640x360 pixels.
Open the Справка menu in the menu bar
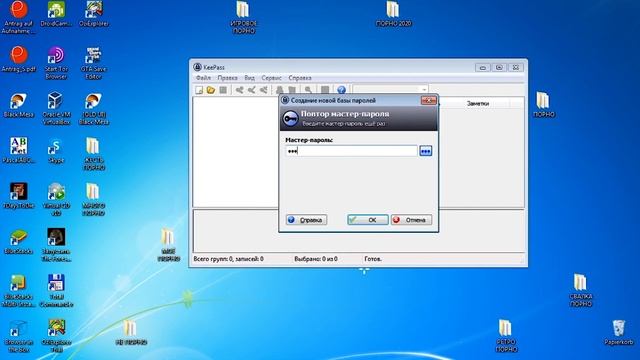click(300, 78)
